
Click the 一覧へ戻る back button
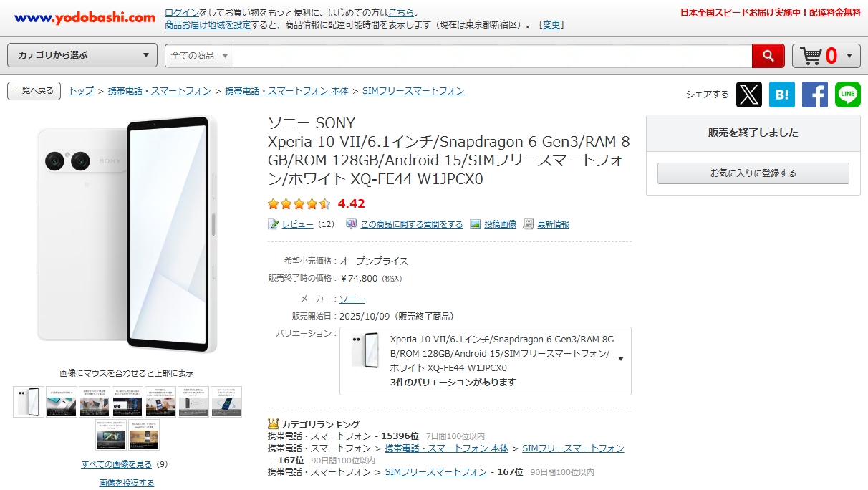34,91
